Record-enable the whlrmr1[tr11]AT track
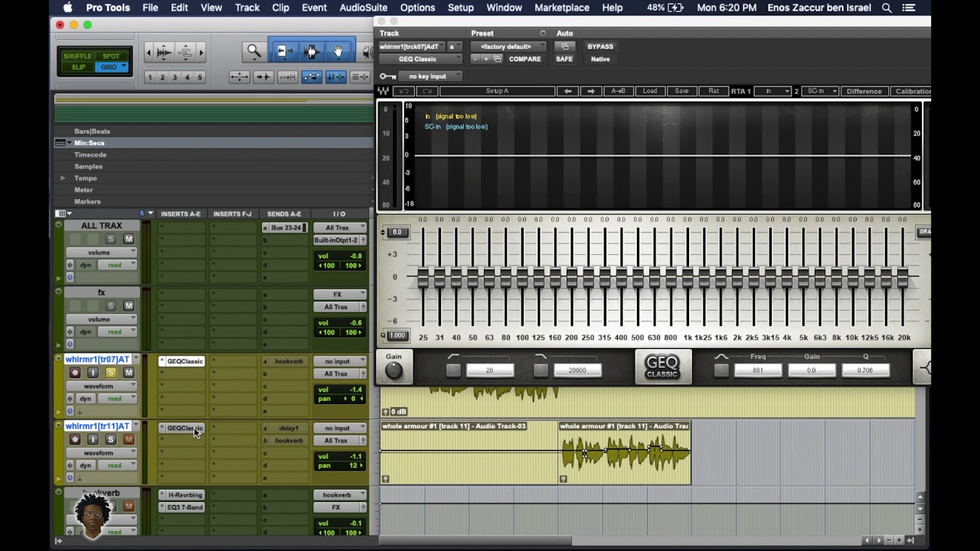Image resolution: width=980 pixels, height=551 pixels. (75, 439)
